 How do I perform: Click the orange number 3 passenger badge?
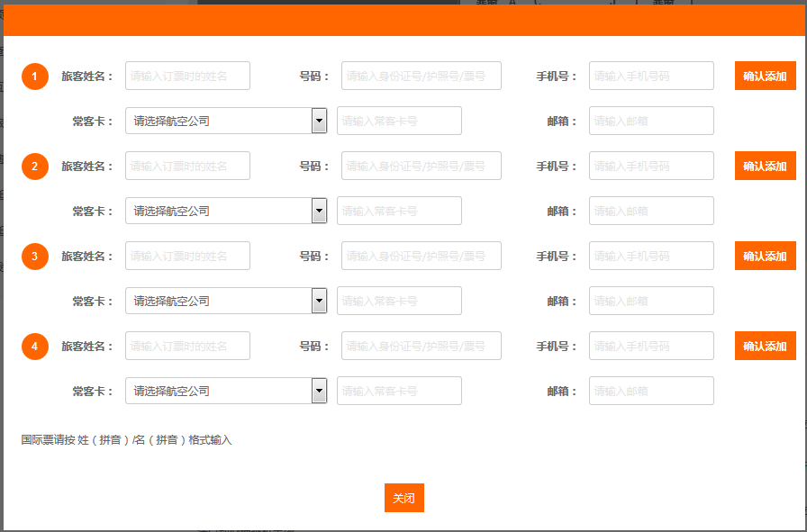(x=34, y=257)
